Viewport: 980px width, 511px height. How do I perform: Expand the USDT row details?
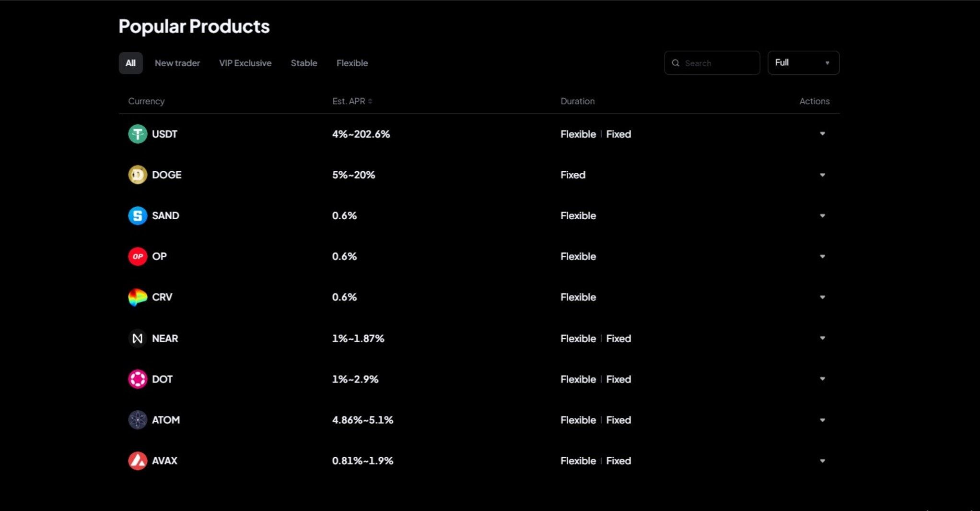pos(822,134)
